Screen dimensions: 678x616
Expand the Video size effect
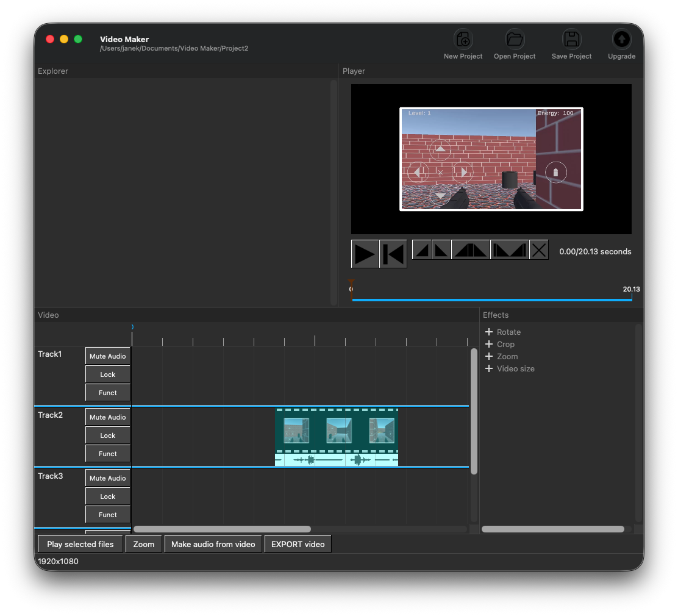(x=489, y=369)
